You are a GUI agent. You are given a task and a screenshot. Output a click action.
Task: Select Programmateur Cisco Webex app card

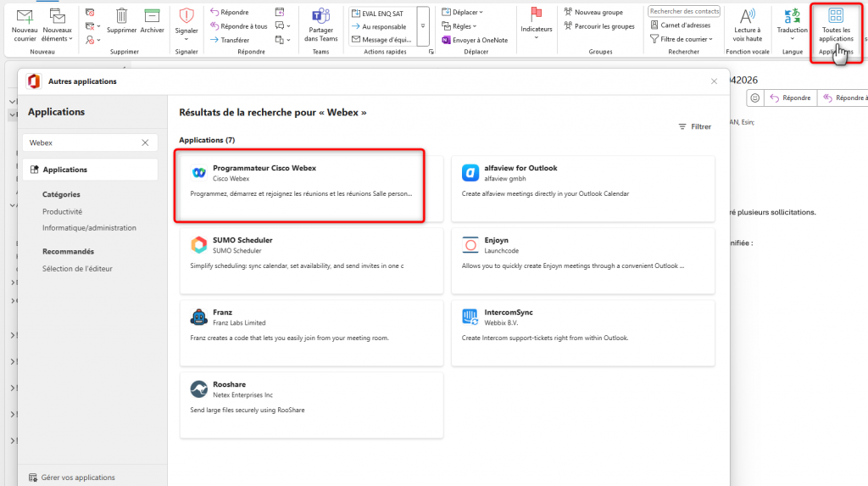coord(300,186)
